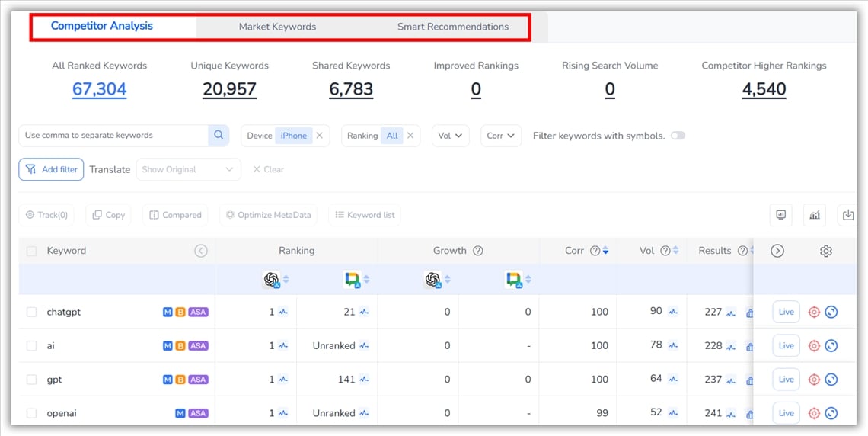
Task: Click the blue circular icon in ai row
Action: coord(831,346)
